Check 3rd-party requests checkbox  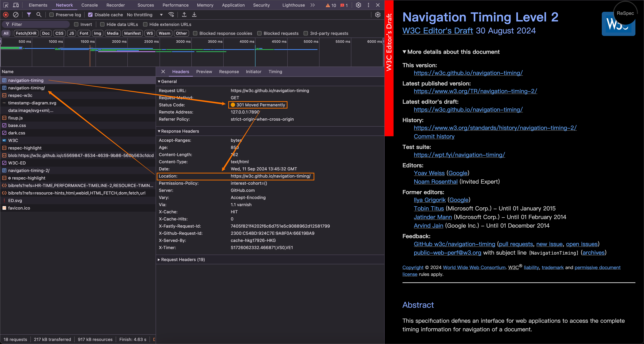[306, 33]
